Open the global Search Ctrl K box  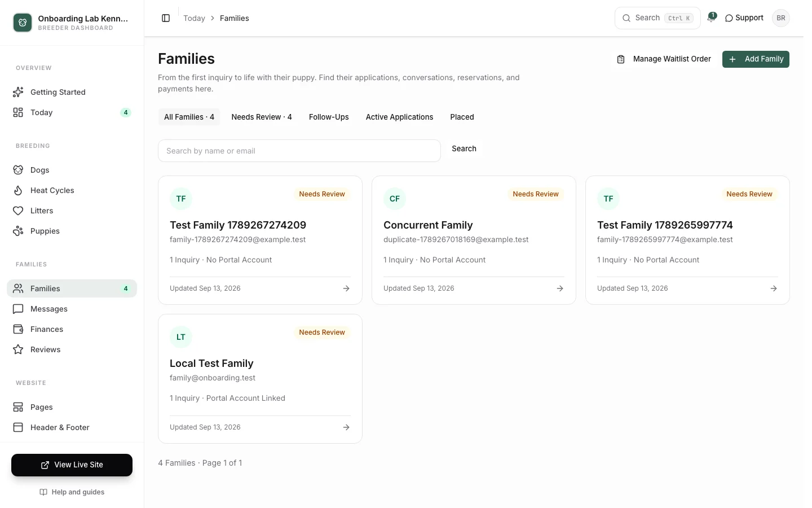657,18
